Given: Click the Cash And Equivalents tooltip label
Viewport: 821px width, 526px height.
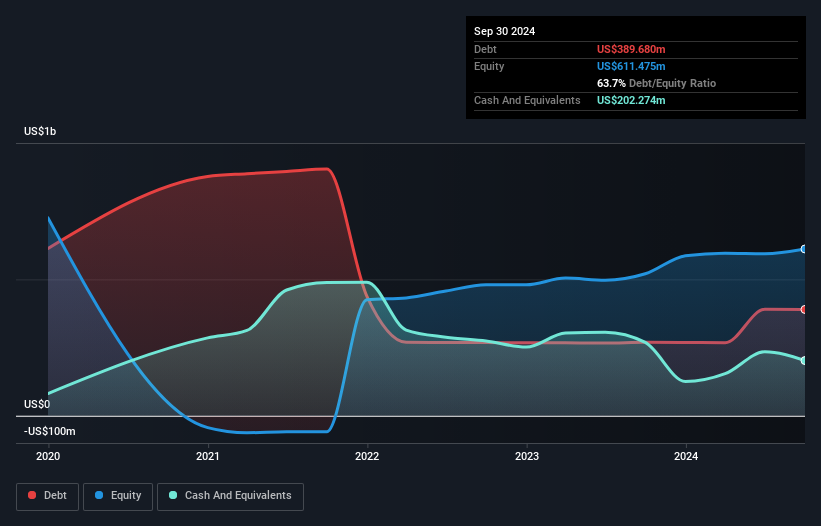Looking at the screenshot, I should pos(527,100).
